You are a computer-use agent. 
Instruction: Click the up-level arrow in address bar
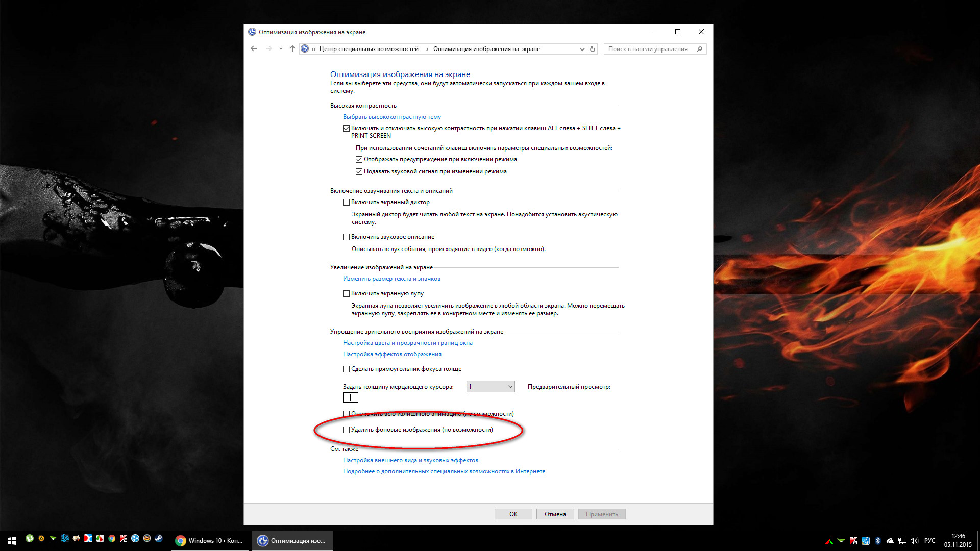(x=292, y=49)
